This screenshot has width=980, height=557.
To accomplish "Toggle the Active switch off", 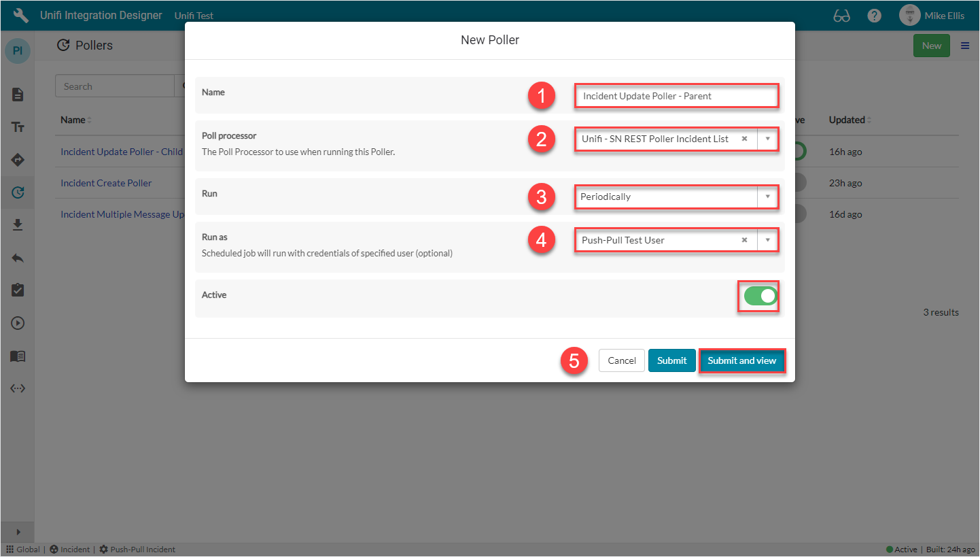I will tap(758, 296).
